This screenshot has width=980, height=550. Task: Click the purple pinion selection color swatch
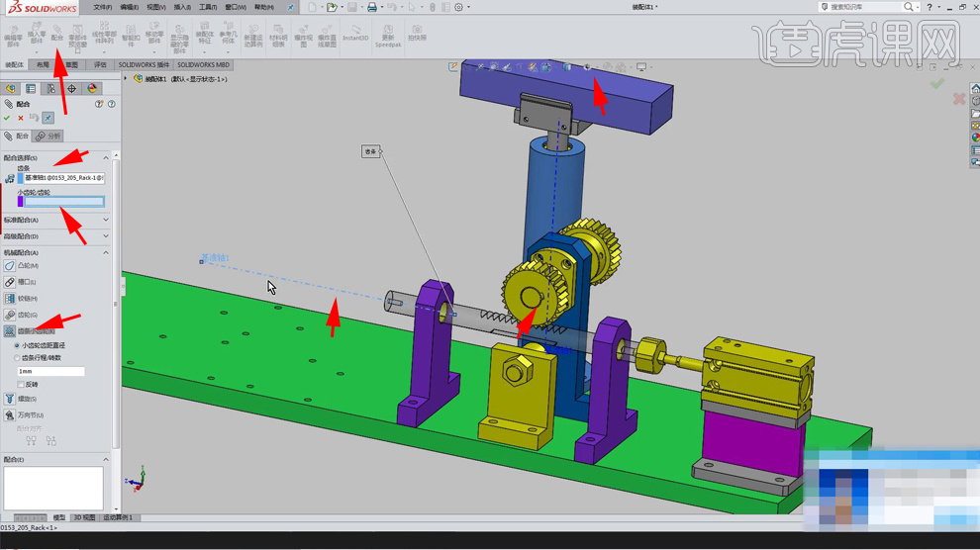coord(20,202)
